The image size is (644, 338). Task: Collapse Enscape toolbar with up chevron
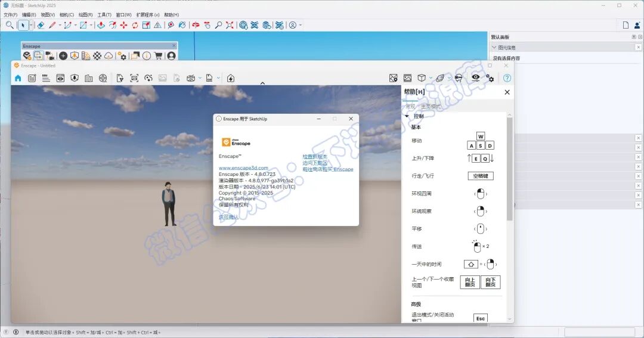(x=262, y=83)
